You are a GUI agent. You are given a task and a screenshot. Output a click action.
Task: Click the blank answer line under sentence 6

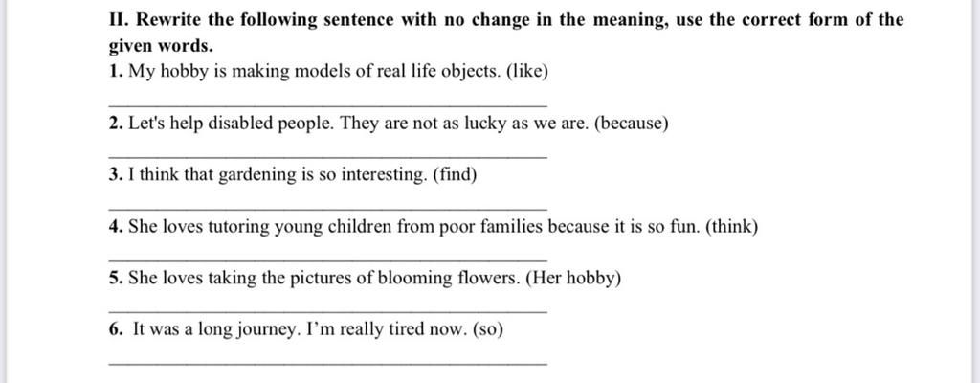pyautogui.click(x=327, y=362)
